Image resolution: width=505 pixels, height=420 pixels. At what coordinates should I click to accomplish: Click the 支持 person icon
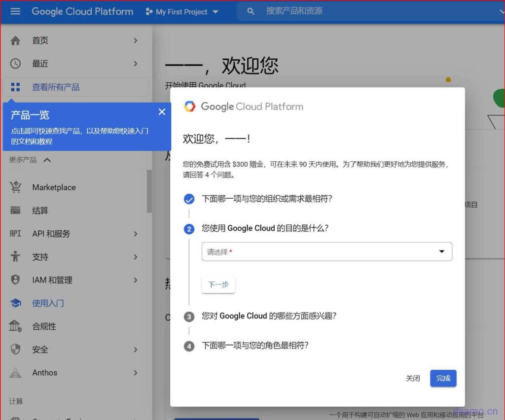point(15,257)
